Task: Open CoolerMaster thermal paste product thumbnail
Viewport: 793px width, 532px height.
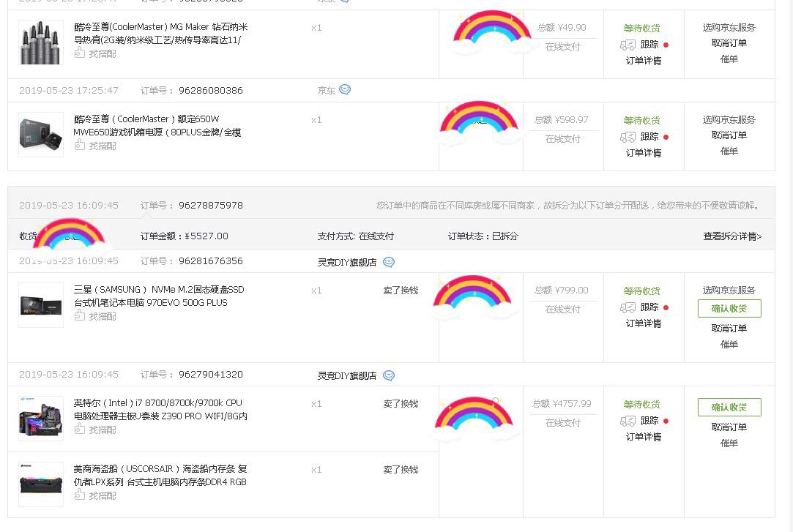Action: [41, 42]
